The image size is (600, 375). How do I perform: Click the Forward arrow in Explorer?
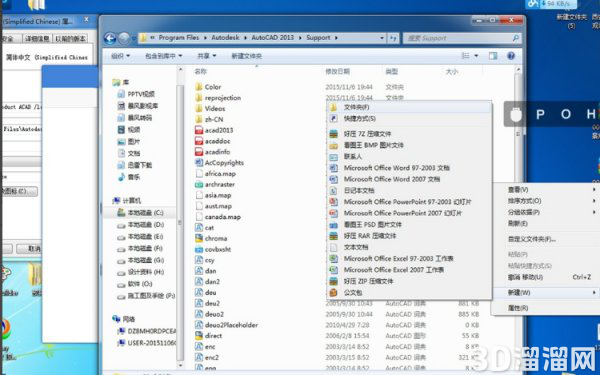pos(124,38)
